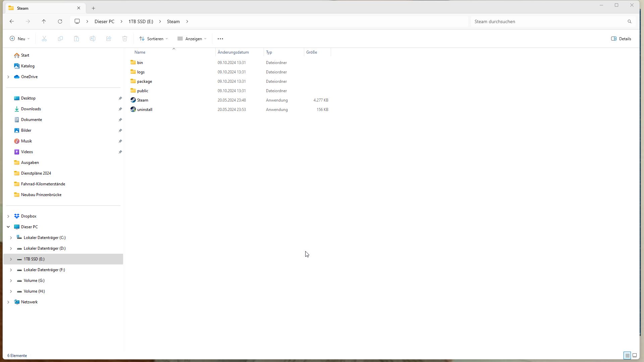
Task: Expand the Netzwerk tree node
Action: pyautogui.click(x=8, y=302)
